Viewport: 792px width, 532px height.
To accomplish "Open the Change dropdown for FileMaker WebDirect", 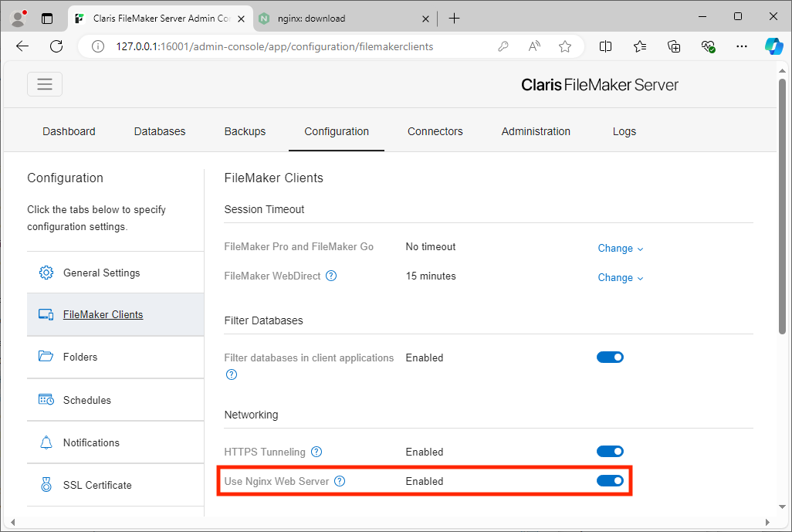I will [620, 277].
